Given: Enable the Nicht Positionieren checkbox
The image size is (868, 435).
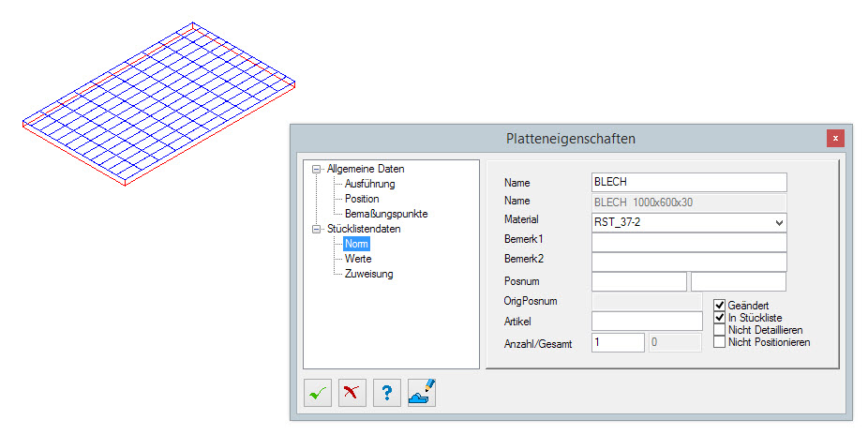Looking at the screenshot, I should point(719,342).
